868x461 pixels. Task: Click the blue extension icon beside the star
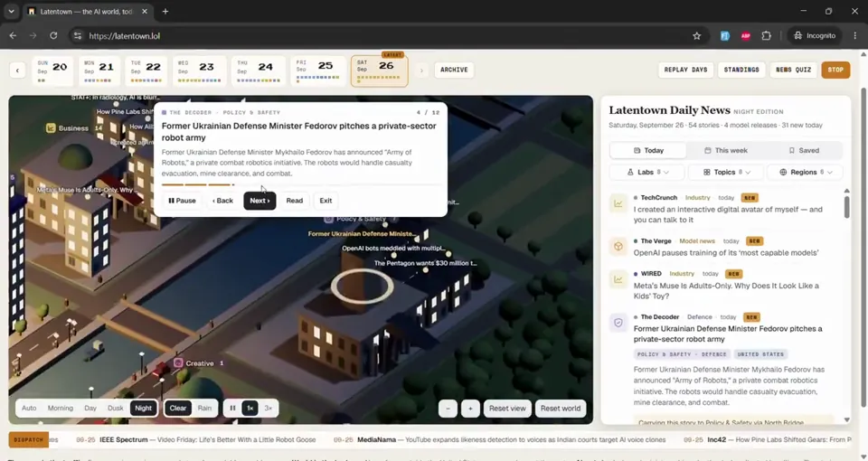[724, 35]
